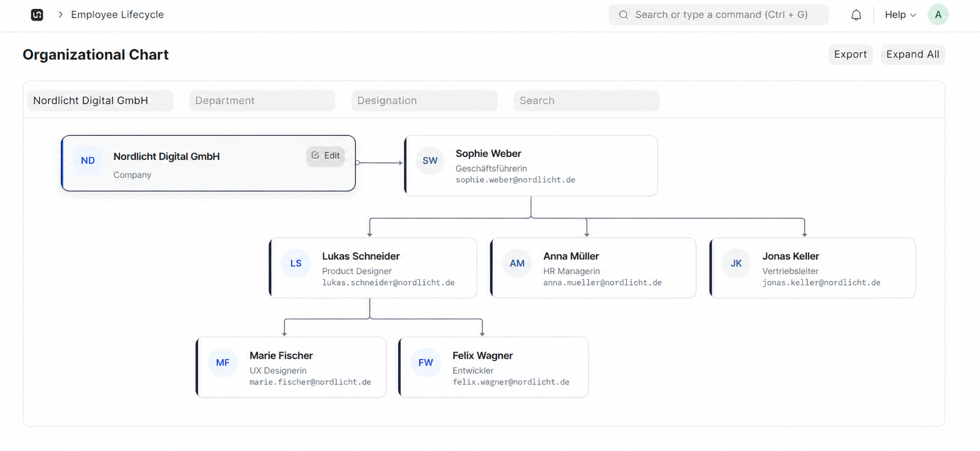Select the Lukas Schneider name text
The image size is (980, 451).
point(361,257)
